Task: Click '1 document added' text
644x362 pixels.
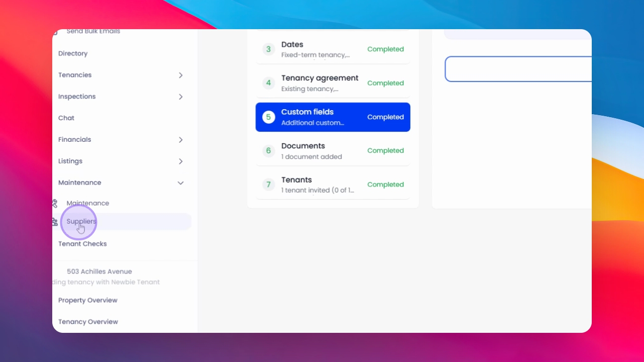Action: tap(311, 157)
